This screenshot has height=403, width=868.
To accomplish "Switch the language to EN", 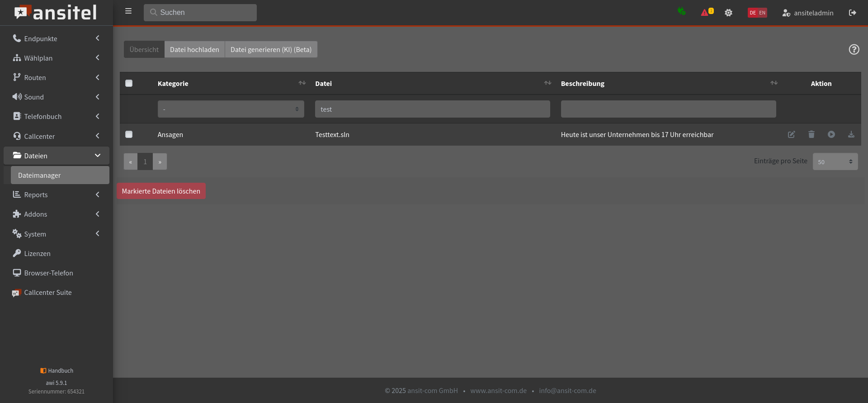I will (762, 13).
